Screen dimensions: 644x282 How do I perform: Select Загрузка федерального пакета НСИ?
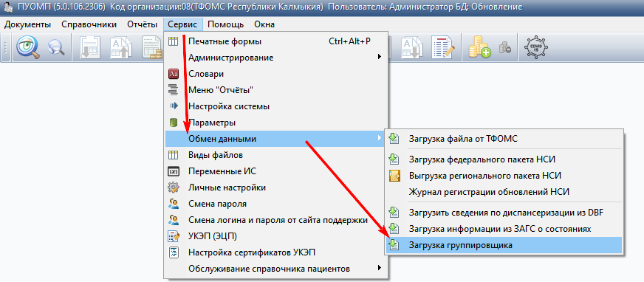(504, 159)
